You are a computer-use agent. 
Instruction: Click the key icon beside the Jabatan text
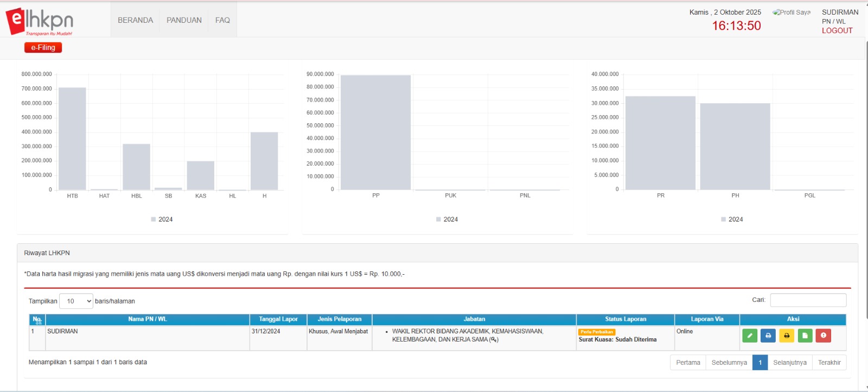click(x=494, y=340)
